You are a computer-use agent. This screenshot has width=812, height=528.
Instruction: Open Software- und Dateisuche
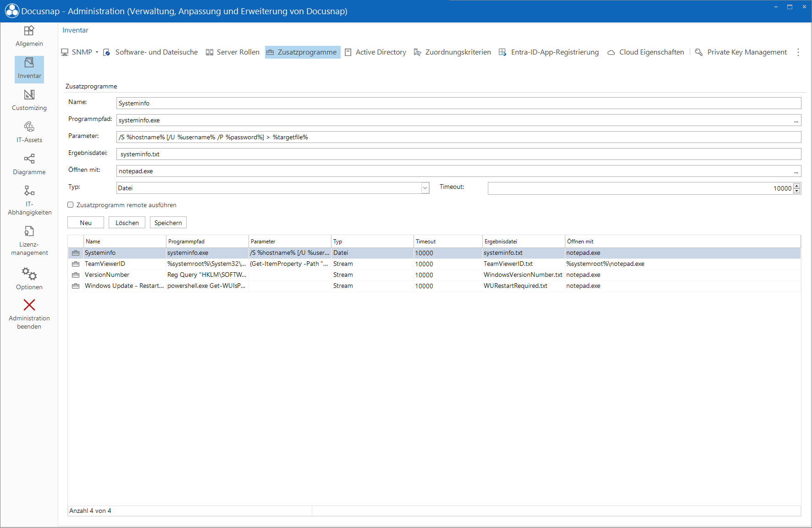tap(151, 52)
